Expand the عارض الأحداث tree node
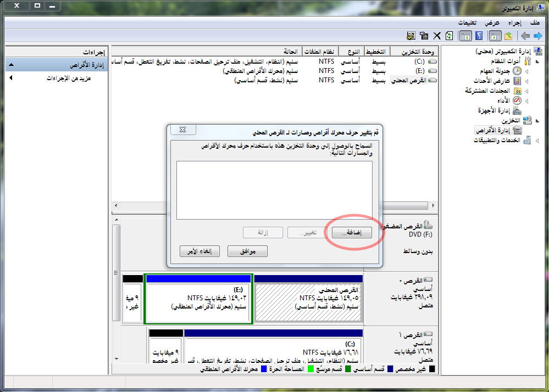Image resolution: width=549 pixels, height=392 pixels. pyautogui.click(x=527, y=81)
